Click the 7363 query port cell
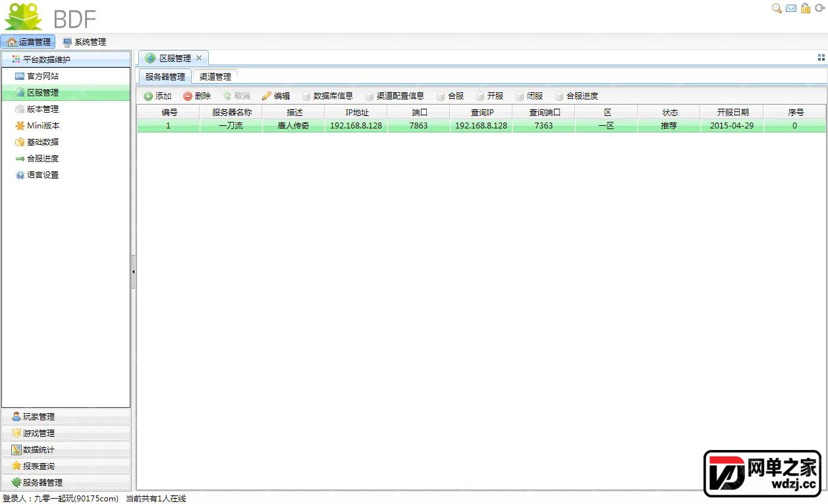Image resolution: width=828 pixels, height=504 pixels. click(544, 126)
